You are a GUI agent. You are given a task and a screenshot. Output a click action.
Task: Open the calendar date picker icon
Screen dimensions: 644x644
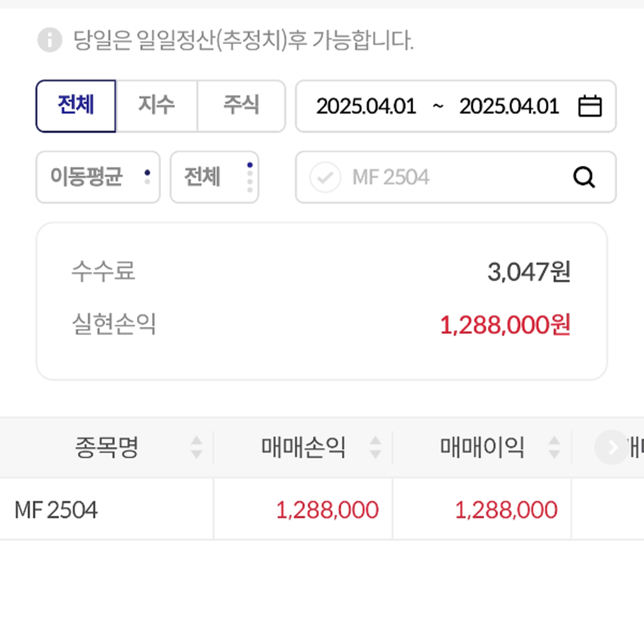[589, 106]
